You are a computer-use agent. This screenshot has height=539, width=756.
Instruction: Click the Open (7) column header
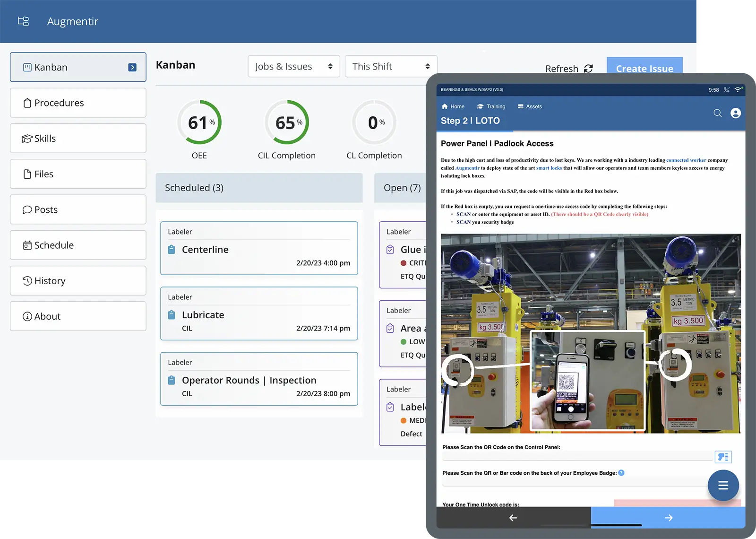tap(401, 188)
